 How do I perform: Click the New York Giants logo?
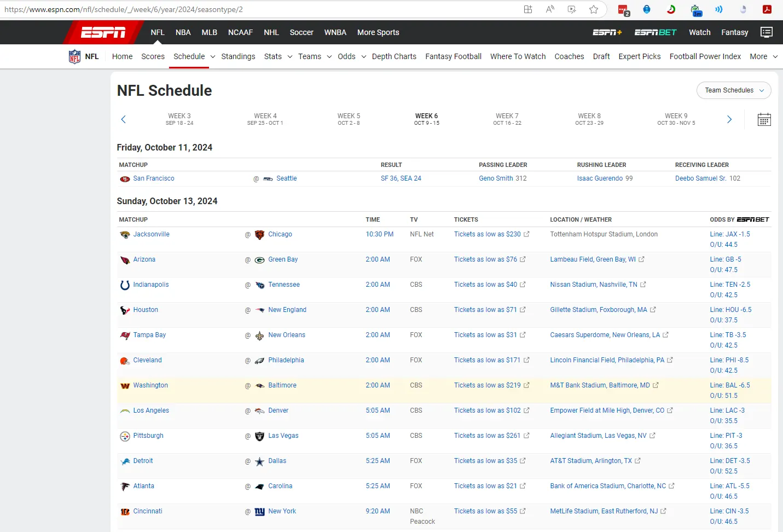[x=259, y=512]
